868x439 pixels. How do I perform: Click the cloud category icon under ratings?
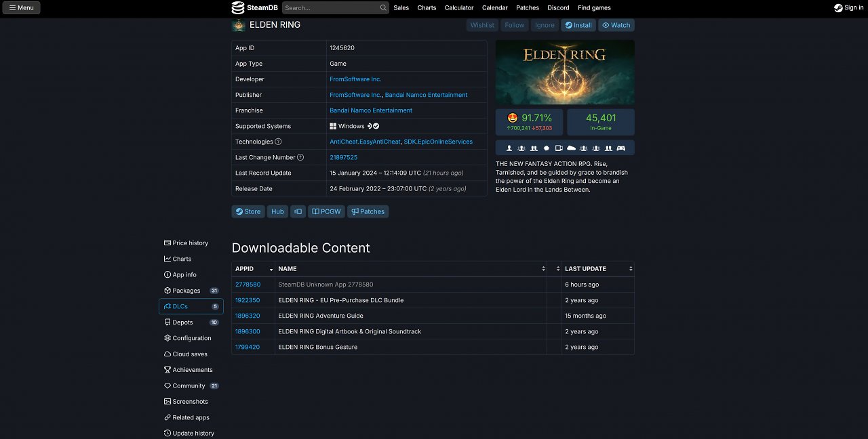pos(571,148)
